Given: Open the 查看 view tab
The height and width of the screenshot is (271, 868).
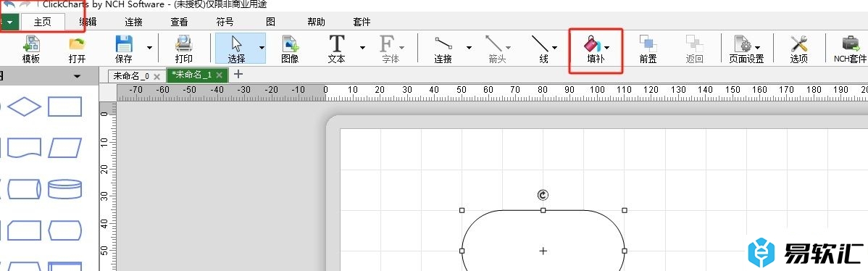Looking at the screenshot, I should [179, 22].
